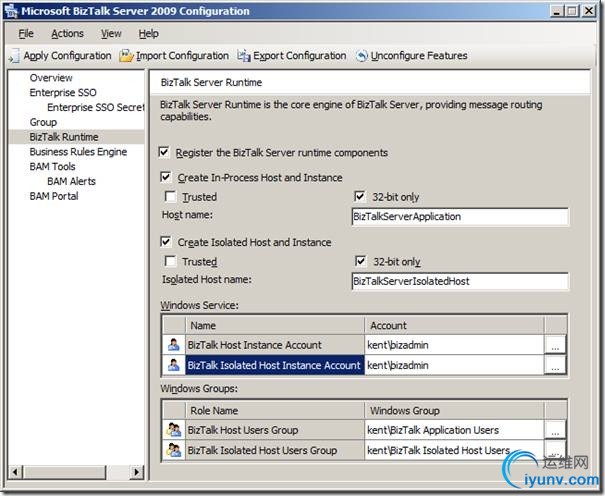The image size is (605, 496).
Task: Open the Help menu
Action: (x=149, y=34)
